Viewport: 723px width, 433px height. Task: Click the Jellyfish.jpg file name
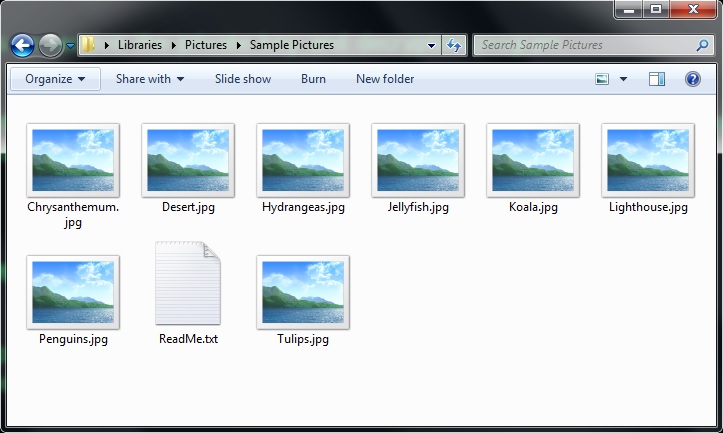pyautogui.click(x=418, y=207)
